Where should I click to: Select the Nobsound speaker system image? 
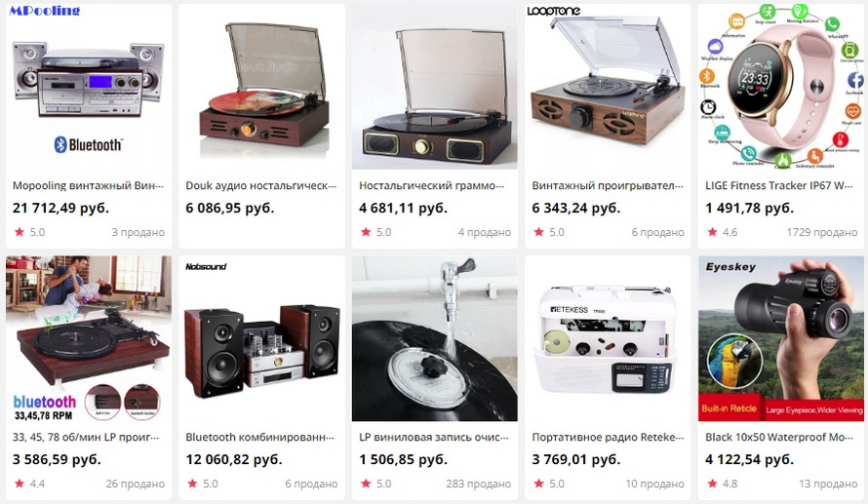[x=261, y=338]
